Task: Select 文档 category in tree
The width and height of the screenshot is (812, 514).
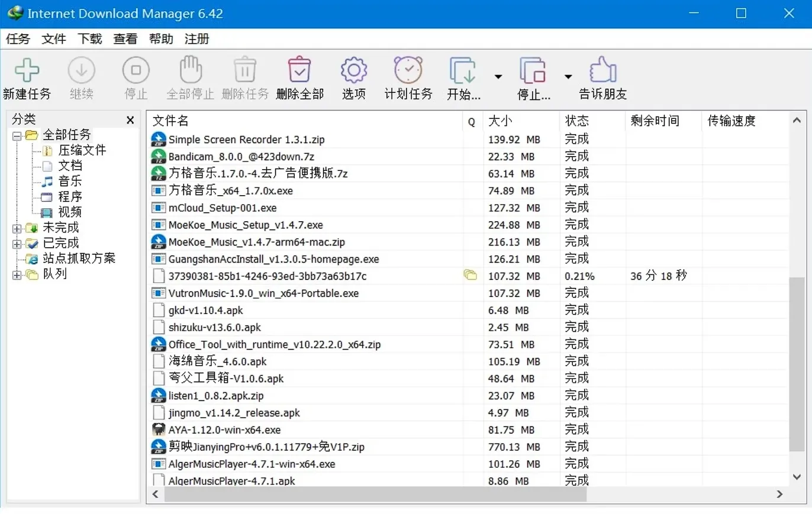Action: tap(70, 166)
